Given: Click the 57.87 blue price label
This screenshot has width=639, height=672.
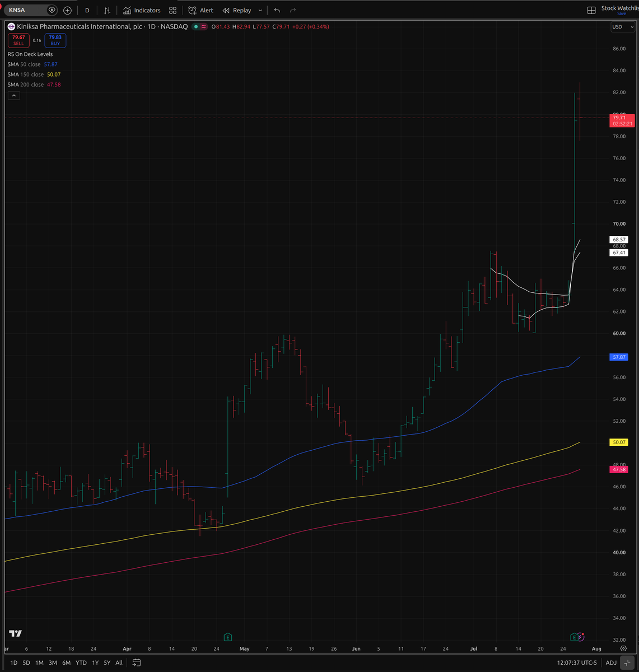Looking at the screenshot, I should [x=619, y=357].
